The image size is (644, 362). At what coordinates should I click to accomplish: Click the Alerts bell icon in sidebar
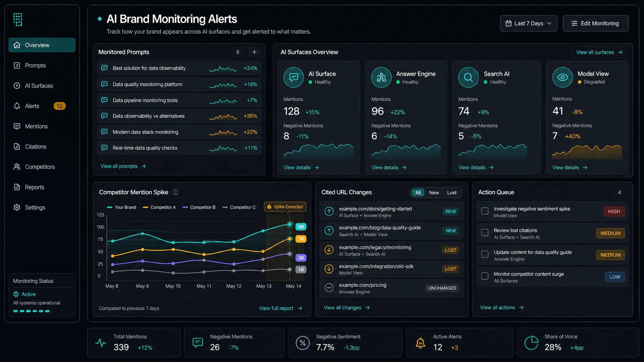click(x=17, y=106)
